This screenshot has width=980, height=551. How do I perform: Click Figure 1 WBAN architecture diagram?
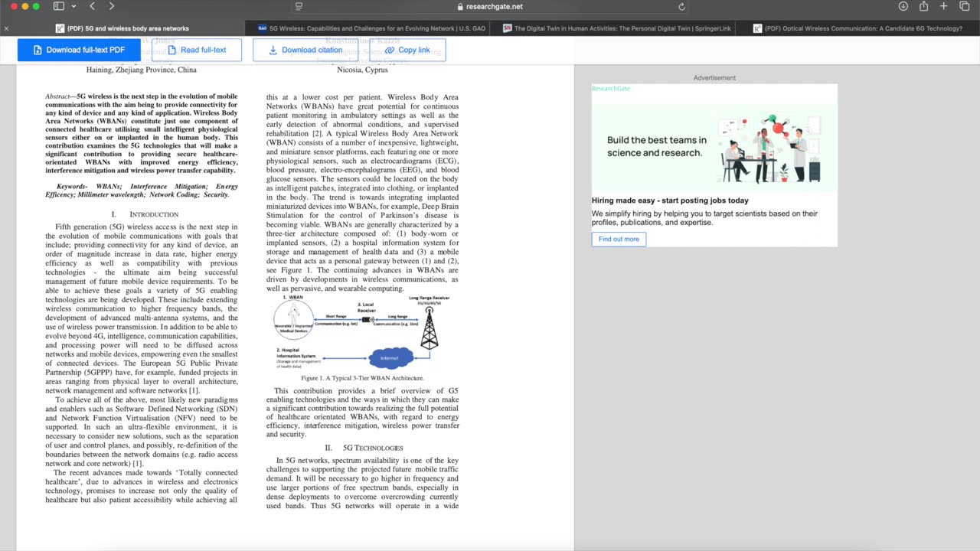click(362, 334)
